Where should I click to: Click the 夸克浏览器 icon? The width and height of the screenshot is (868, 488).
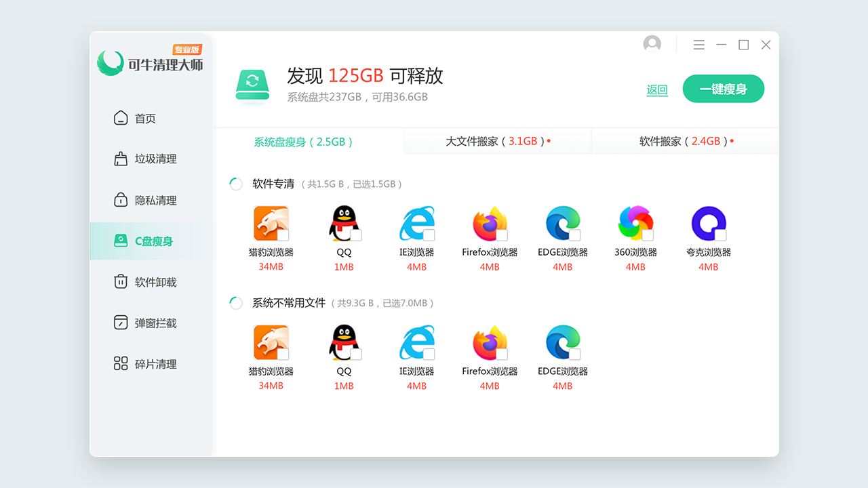(x=709, y=224)
